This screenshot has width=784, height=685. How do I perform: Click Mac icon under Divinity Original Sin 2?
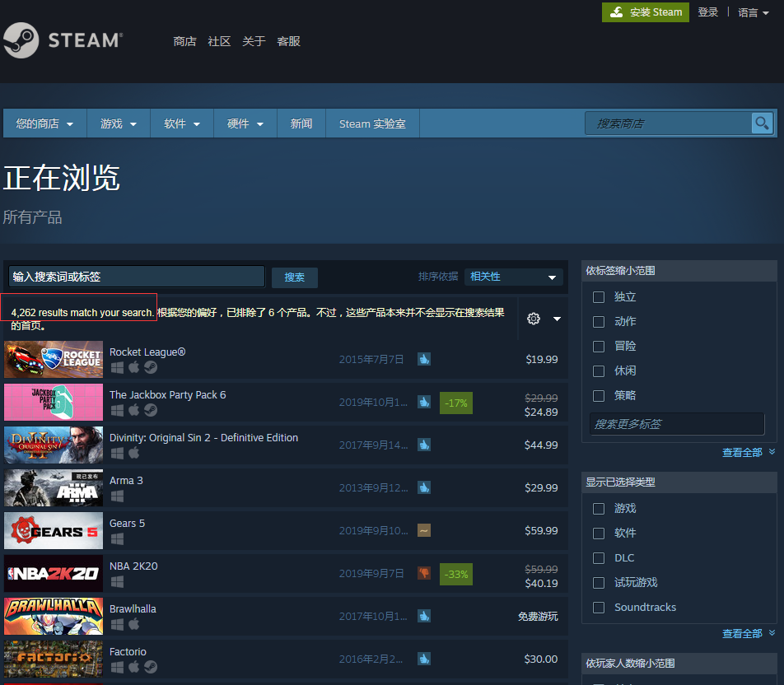tap(133, 453)
